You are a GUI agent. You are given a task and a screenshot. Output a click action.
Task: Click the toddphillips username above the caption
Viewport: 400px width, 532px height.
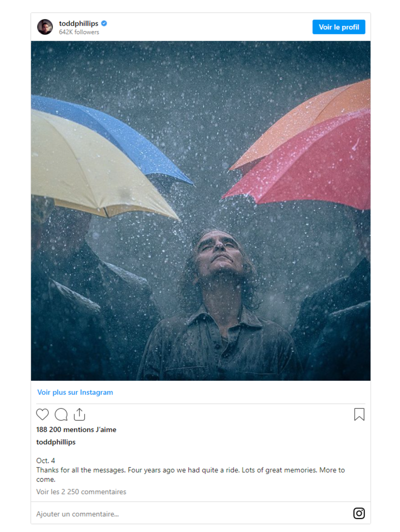[56, 442]
